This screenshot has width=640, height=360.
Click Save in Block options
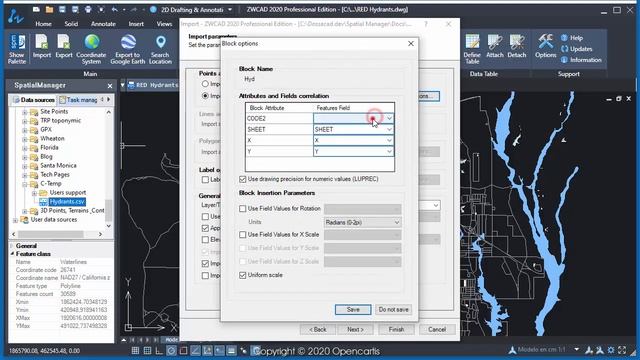[353, 310]
